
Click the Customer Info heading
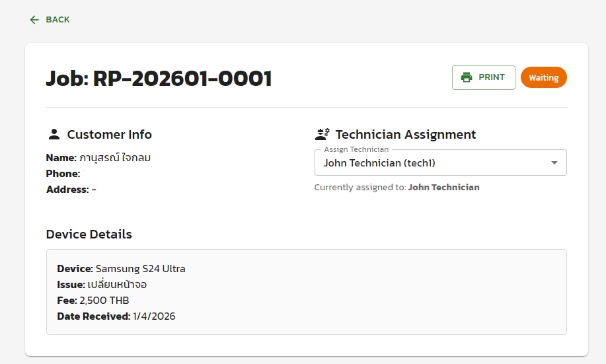pos(110,135)
